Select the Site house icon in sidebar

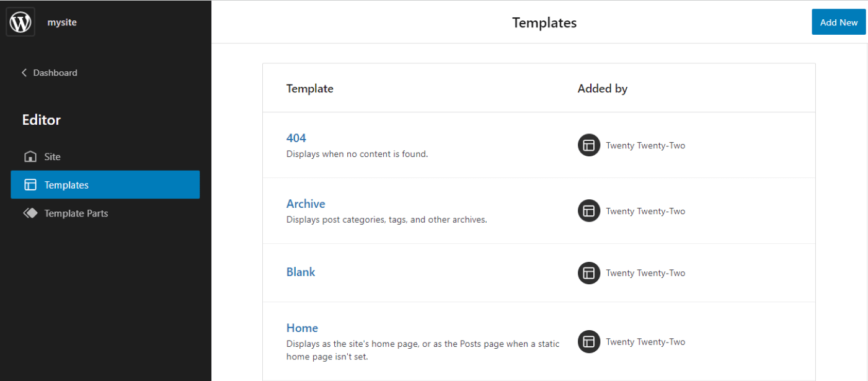[29, 156]
